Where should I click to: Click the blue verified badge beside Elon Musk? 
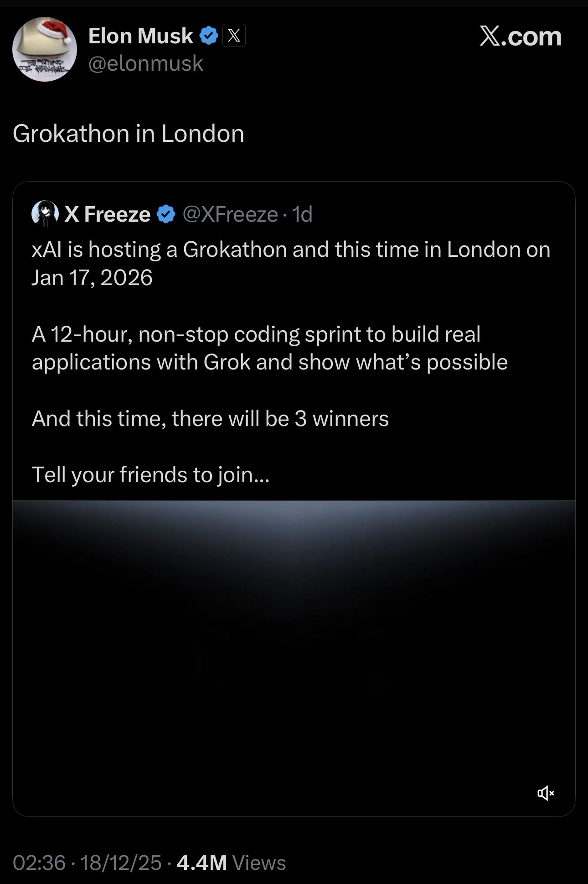pos(209,36)
